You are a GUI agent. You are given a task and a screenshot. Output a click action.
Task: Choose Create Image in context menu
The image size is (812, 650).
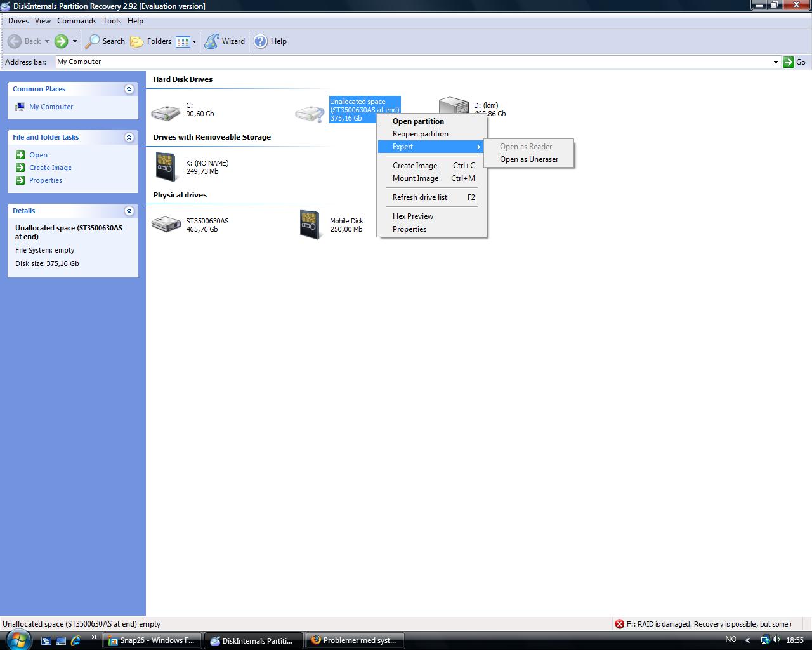click(432, 166)
